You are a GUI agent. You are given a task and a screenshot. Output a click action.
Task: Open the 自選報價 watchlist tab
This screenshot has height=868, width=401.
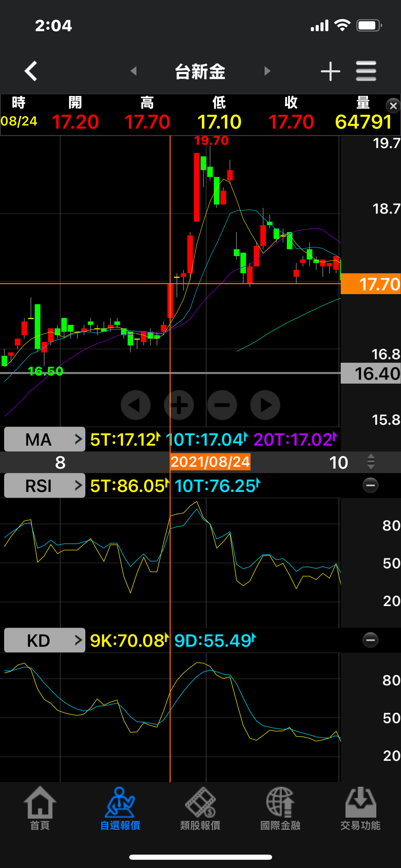point(120,809)
